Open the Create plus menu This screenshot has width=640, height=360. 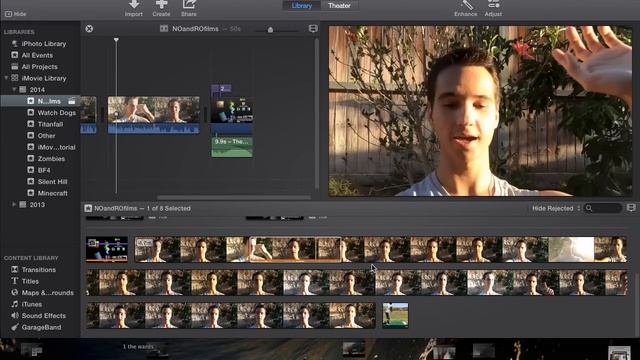point(161,4)
